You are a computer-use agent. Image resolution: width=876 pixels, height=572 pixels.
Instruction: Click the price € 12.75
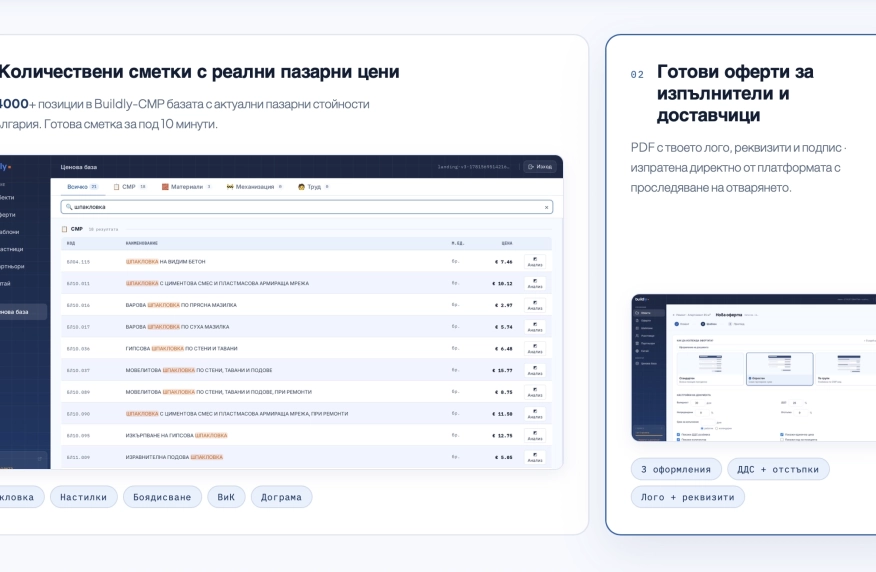(503, 435)
